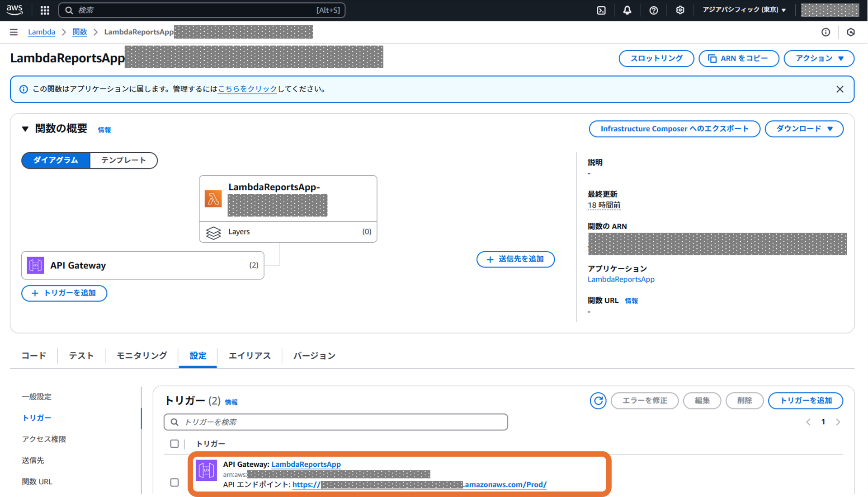Switch to the テンプレート view
Viewport: 868px width, 497px height.
tap(123, 160)
